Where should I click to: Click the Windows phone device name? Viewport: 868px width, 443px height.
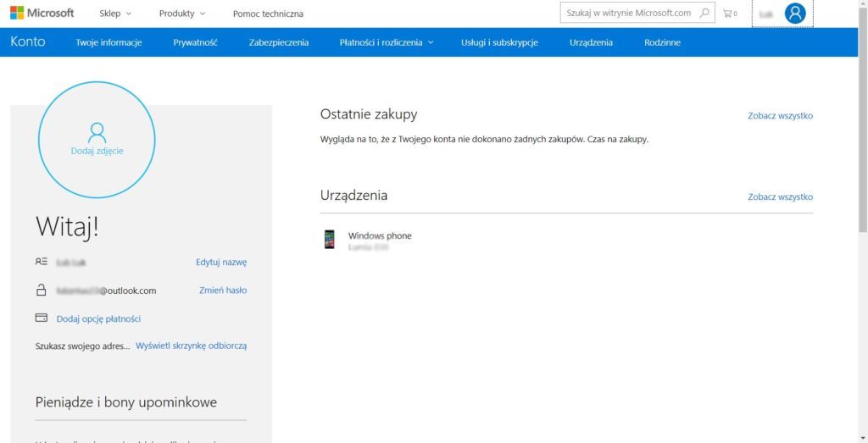[x=380, y=235]
